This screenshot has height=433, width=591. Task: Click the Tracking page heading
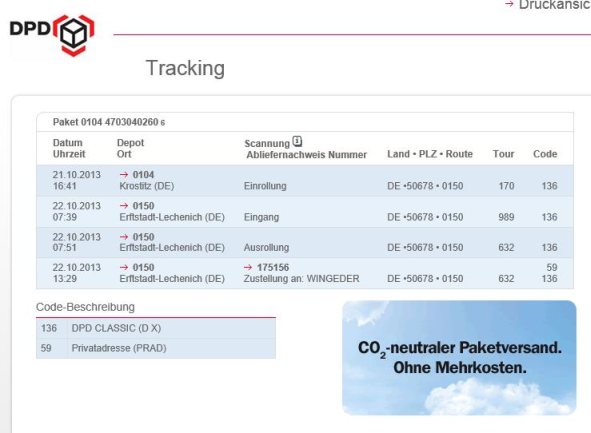(185, 68)
